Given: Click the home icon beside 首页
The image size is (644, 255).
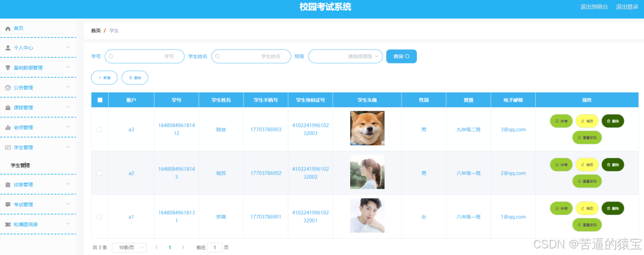Looking at the screenshot, I should point(8,28).
